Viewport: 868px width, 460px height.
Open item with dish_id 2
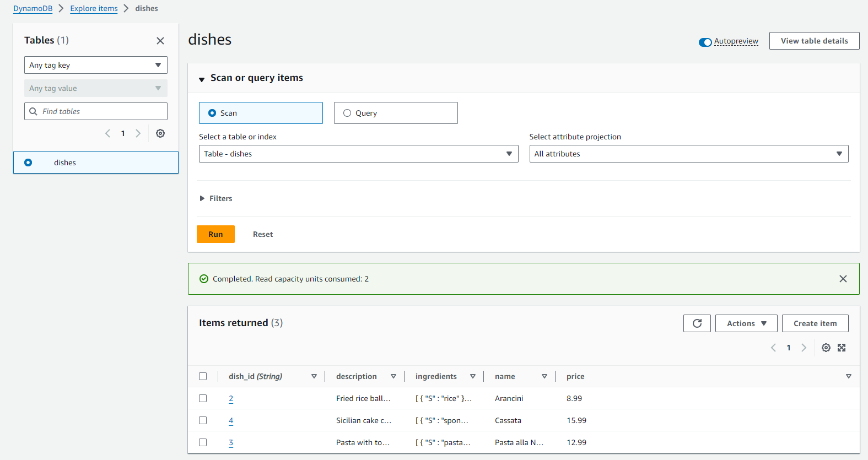(x=231, y=398)
